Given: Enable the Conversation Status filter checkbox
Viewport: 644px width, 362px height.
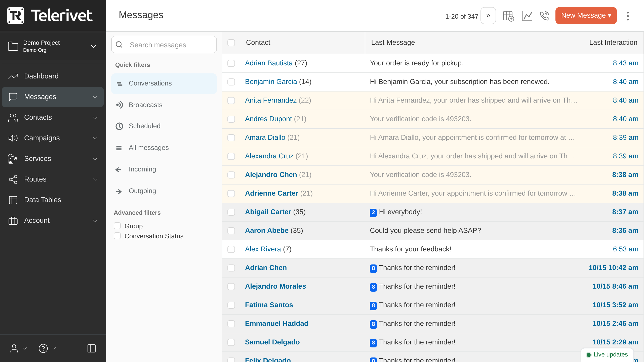Looking at the screenshot, I should (117, 236).
